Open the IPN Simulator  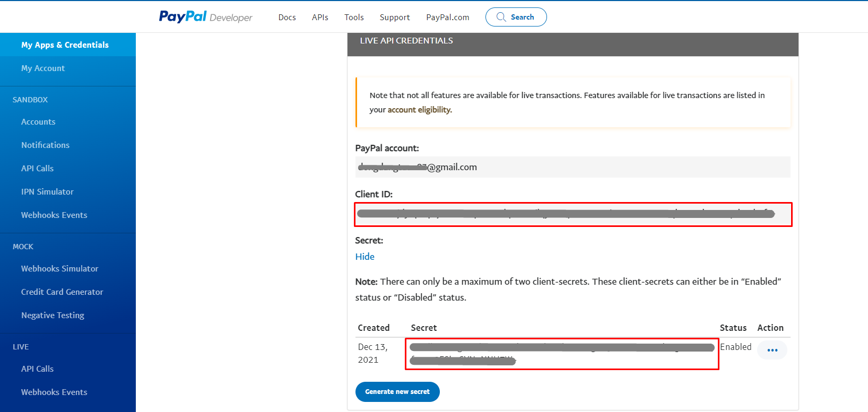click(47, 191)
